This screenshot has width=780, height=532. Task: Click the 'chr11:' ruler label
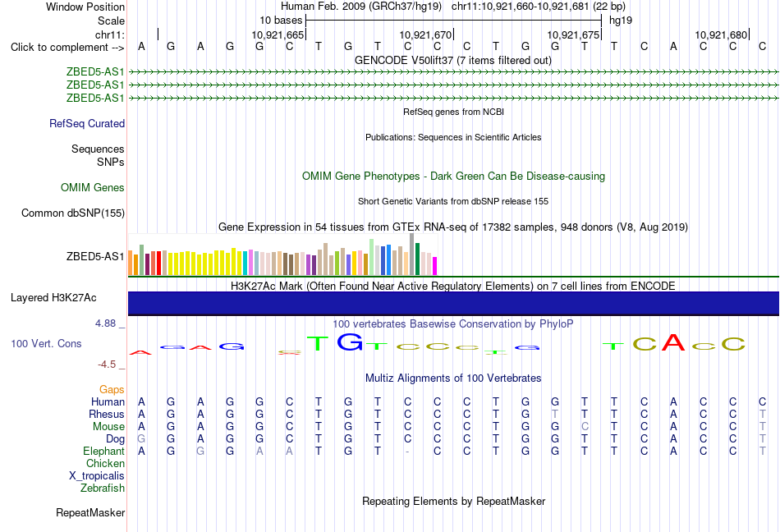click(x=110, y=34)
